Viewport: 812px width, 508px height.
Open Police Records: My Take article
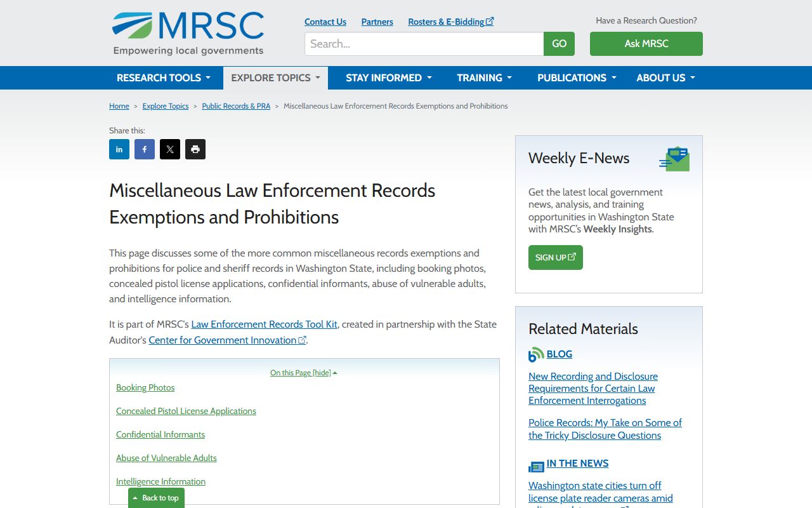pyautogui.click(x=605, y=429)
